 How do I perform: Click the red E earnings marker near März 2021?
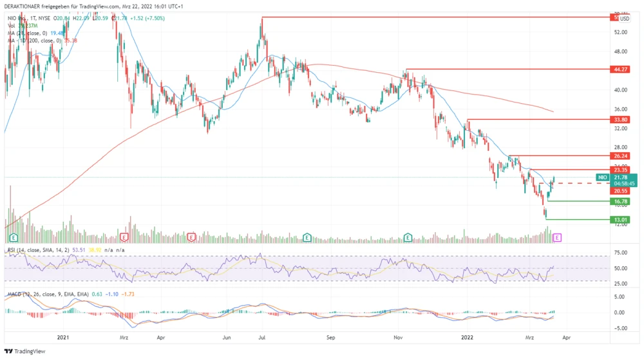click(x=125, y=237)
